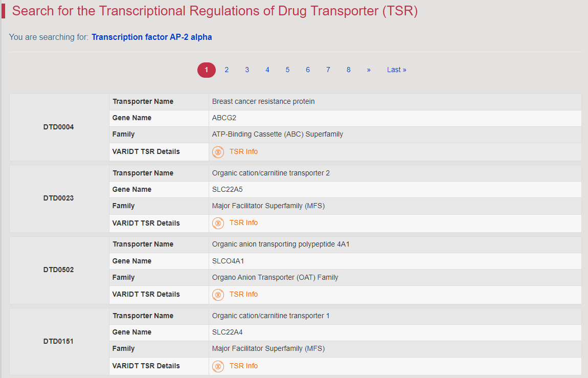Click the current page 1 button
588x378 pixels.
[206, 70]
